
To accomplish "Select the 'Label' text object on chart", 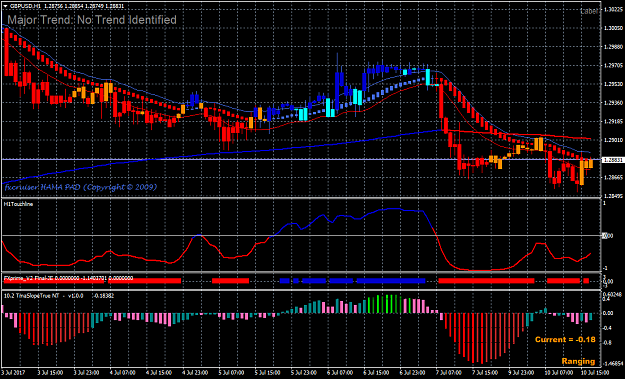I will [x=589, y=11].
